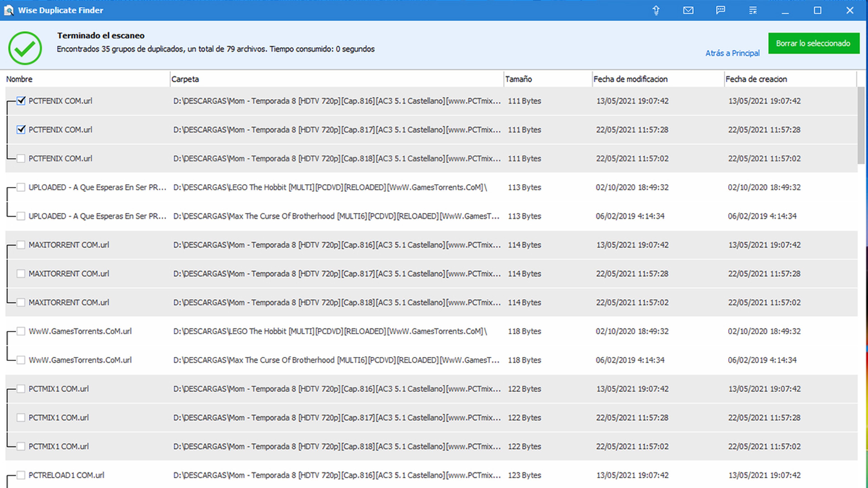Select creation date 02/10/2020 18:49:32 of WwW.GamesTorrents row

point(764,331)
